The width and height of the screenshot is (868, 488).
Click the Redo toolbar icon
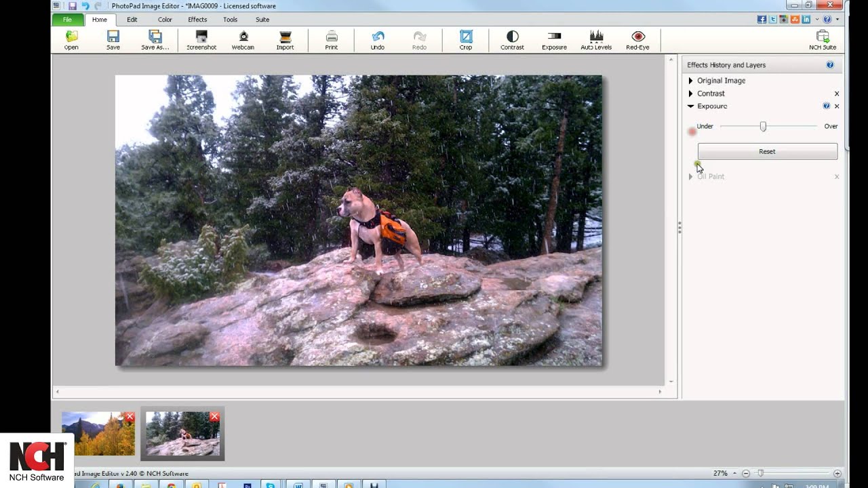pos(420,40)
